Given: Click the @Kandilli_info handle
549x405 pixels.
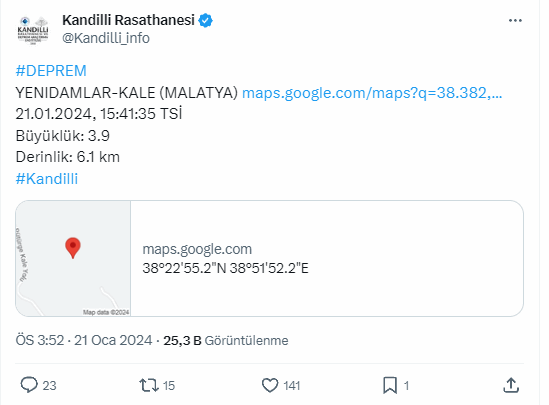Looking at the screenshot, I should tap(106, 38).
